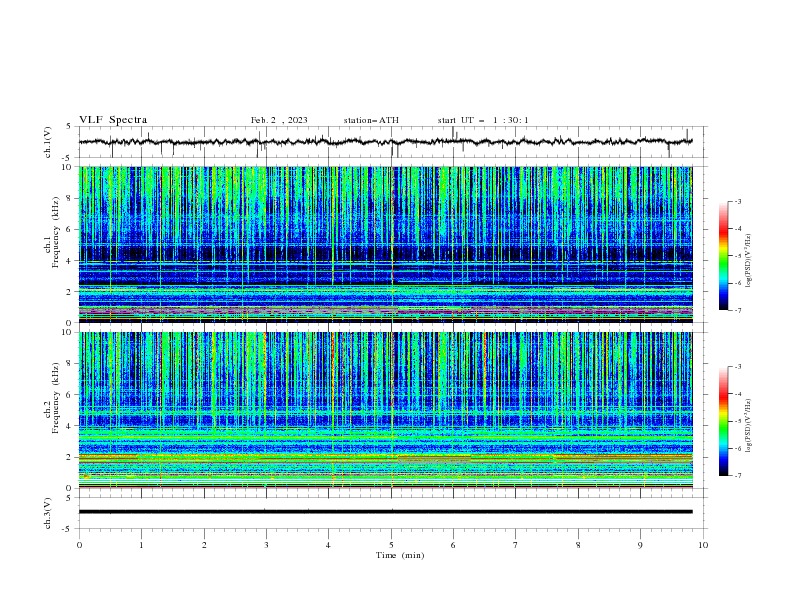The height and width of the screenshot is (612, 792).
Task: Click the 5 tick label on Time axis
Action: click(x=391, y=545)
